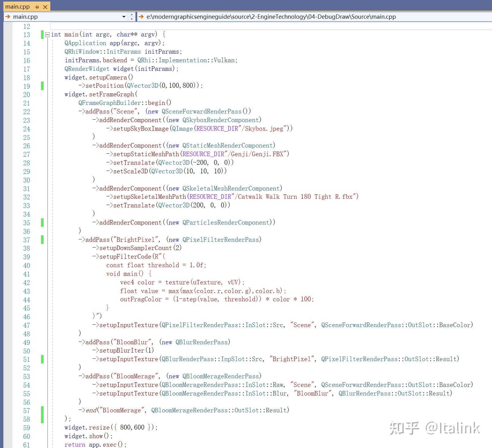Click the orange arrow icon before the file path

[x=141, y=17]
